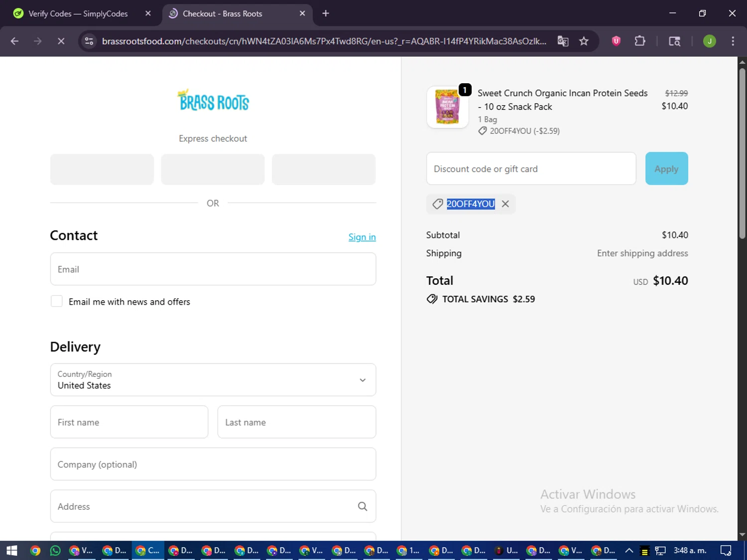Click the translate page icon

[x=563, y=41]
